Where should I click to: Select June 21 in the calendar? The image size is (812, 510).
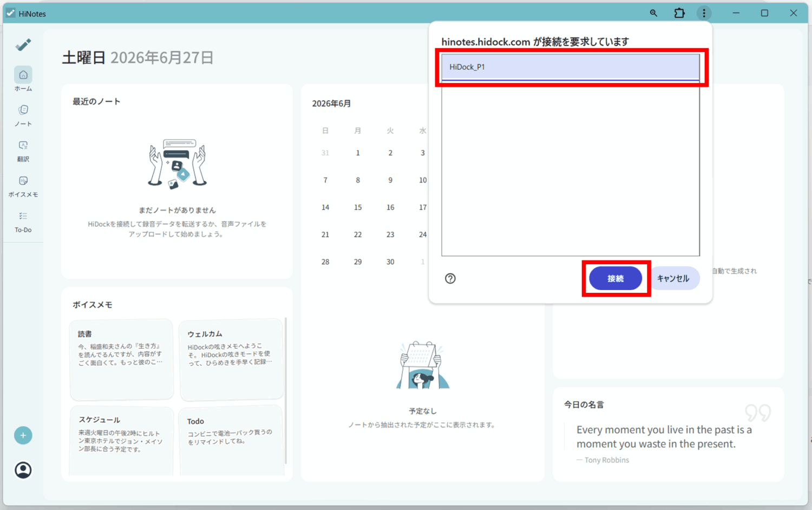[325, 234]
